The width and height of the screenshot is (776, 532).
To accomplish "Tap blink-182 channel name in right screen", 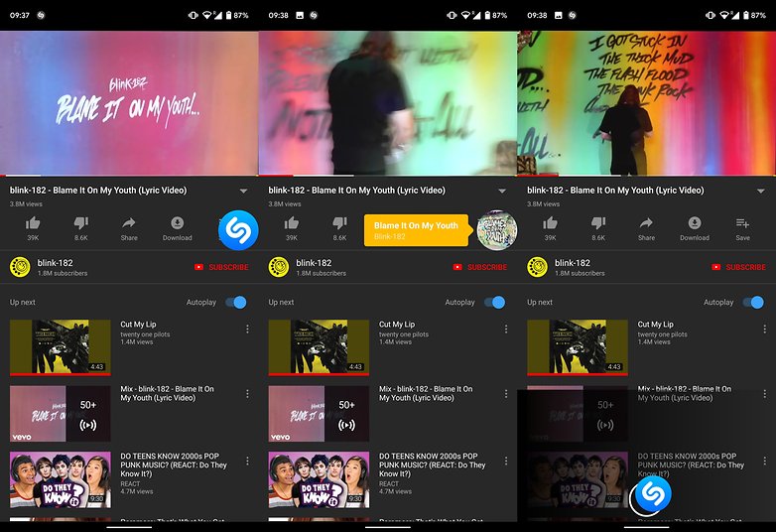I will coord(573,263).
